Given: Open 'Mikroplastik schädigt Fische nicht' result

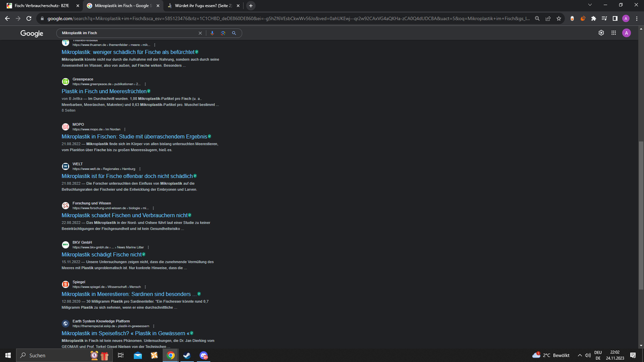Looking at the screenshot, I should click(x=101, y=254).
